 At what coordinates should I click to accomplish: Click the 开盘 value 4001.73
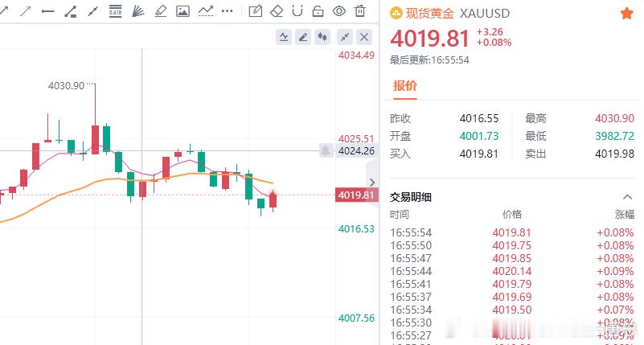point(479,136)
